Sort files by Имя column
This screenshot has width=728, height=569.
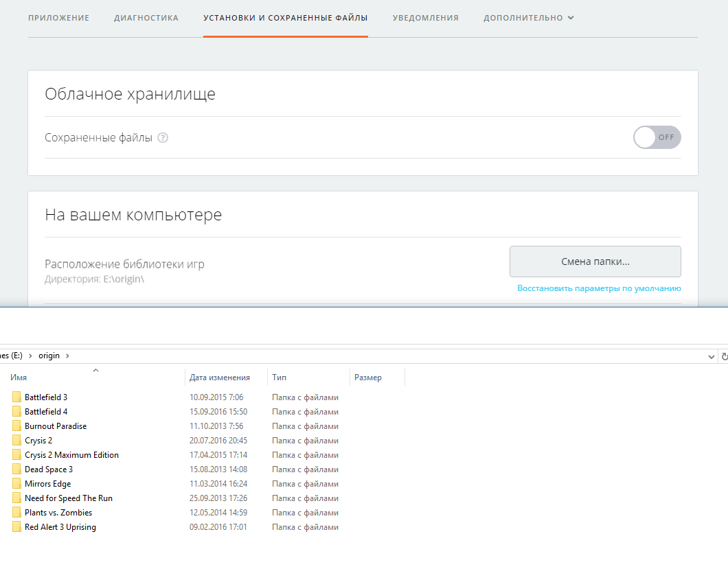pos(19,378)
